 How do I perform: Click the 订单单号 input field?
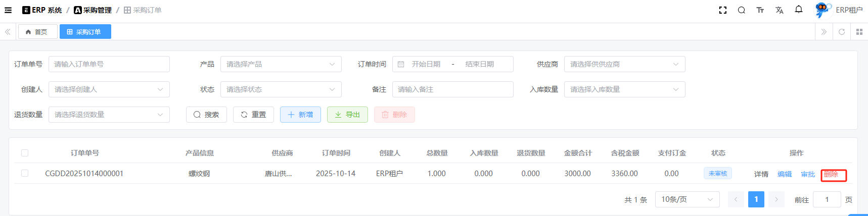point(109,64)
